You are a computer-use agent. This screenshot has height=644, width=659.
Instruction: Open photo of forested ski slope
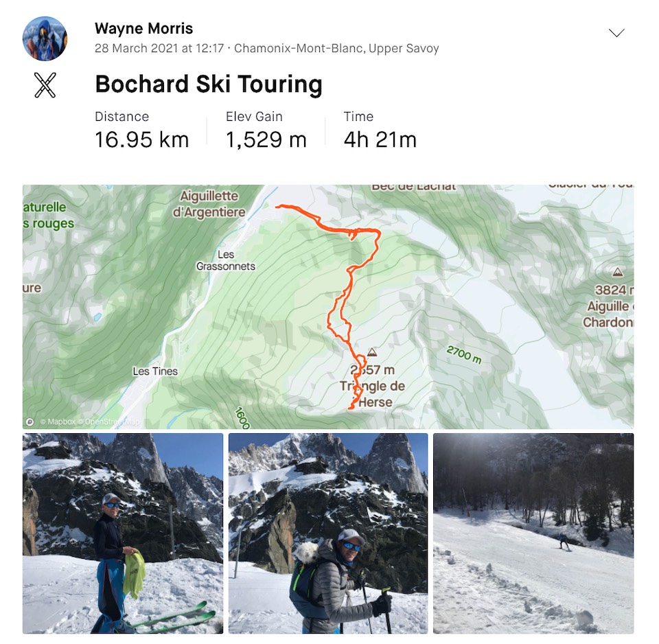point(533,533)
